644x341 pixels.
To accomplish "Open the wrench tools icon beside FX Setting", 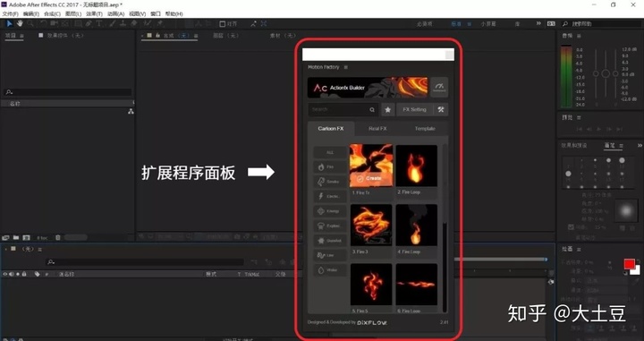I will click(441, 110).
